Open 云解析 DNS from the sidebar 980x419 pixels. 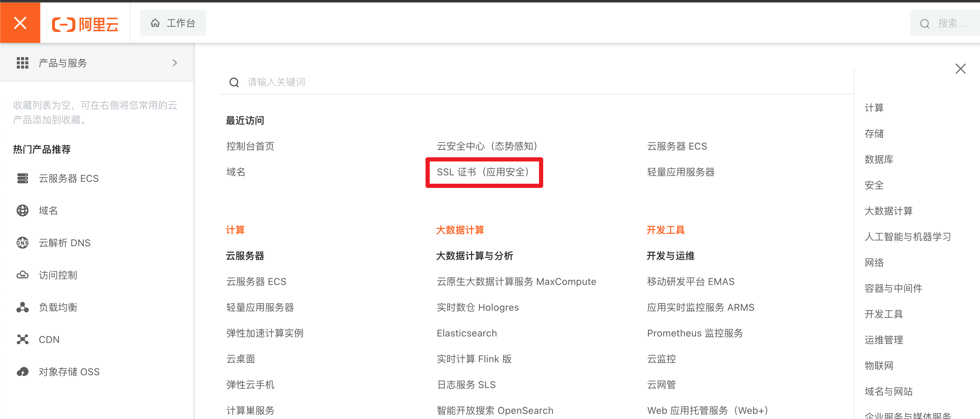click(65, 243)
